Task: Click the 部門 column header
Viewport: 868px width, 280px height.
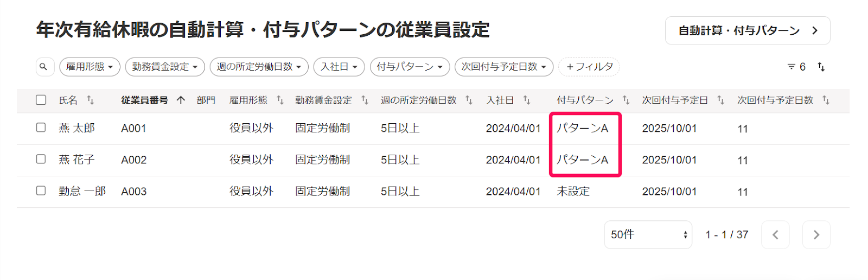Action: 206,100
